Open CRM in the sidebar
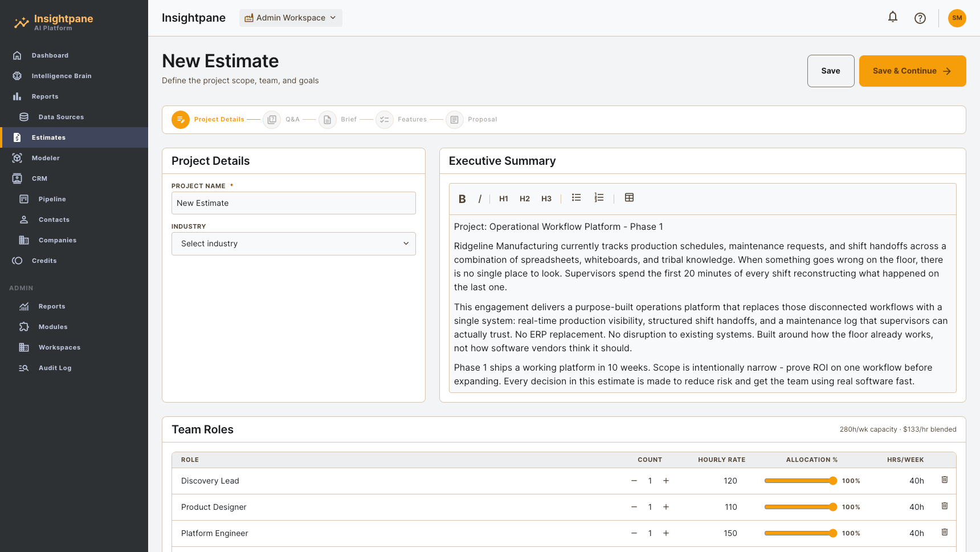The image size is (980, 552). tap(74, 178)
